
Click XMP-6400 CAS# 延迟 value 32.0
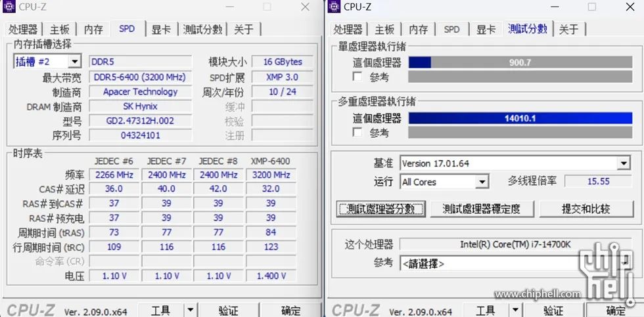click(271, 188)
